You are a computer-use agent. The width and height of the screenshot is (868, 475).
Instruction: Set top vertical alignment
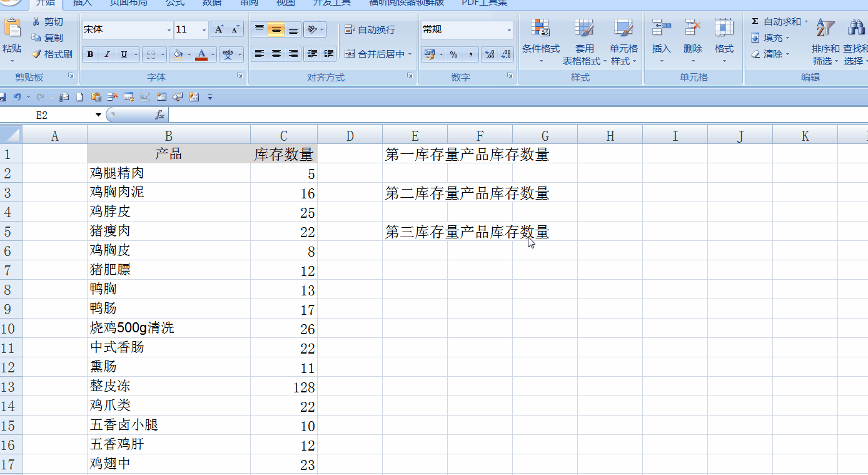259,29
